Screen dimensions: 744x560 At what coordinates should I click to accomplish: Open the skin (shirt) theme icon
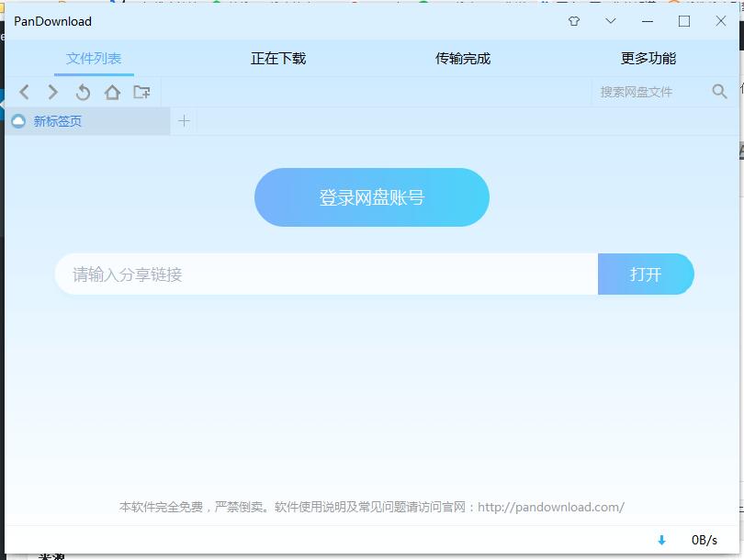click(574, 21)
